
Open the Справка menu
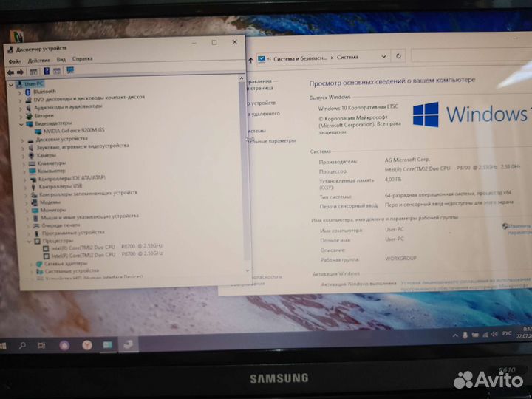point(83,58)
